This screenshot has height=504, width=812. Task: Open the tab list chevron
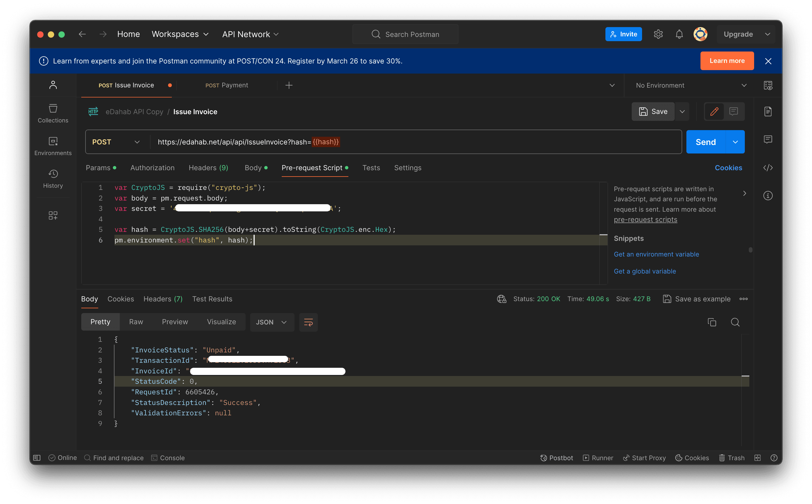612,85
